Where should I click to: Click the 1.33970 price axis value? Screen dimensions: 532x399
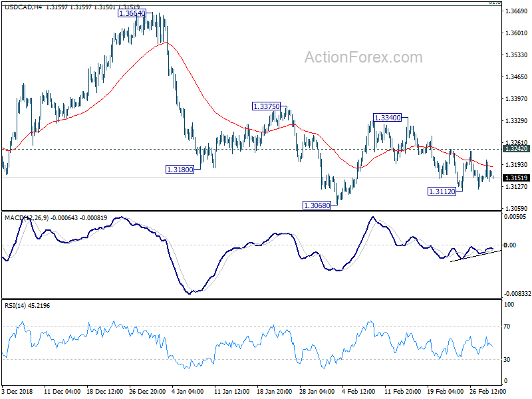tap(517, 98)
